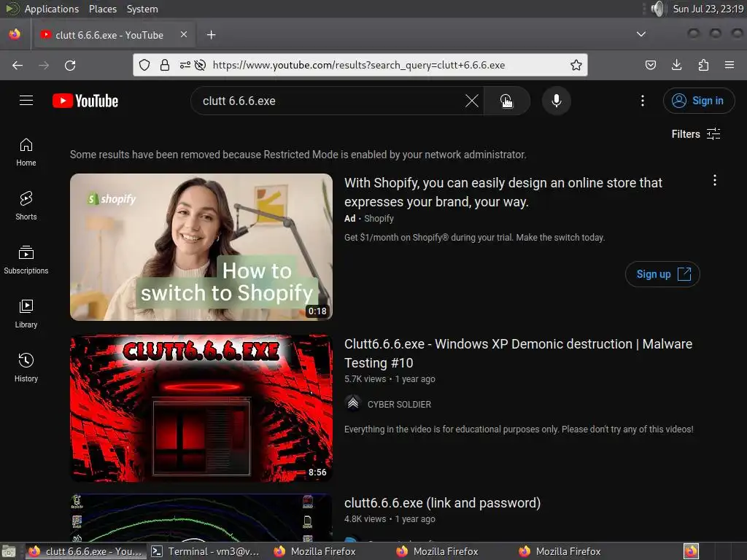This screenshot has width=747, height=560.
Task: Clear the search query with X icon
Action: point(472,101)
